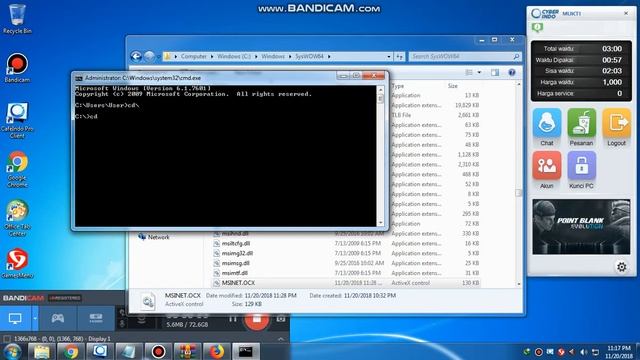Open WinRAR taskbar button
Screen dimensions: 640x360
[187, 351]
